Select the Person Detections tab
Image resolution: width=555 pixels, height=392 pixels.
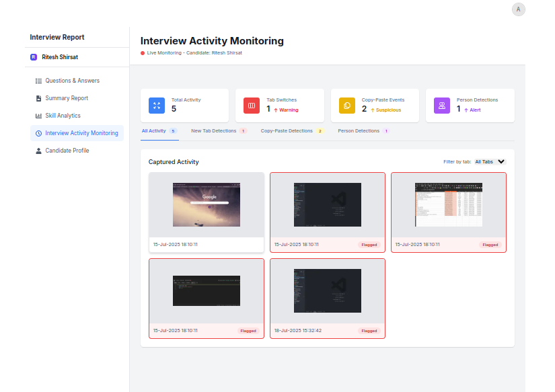(x=359, y=131)
